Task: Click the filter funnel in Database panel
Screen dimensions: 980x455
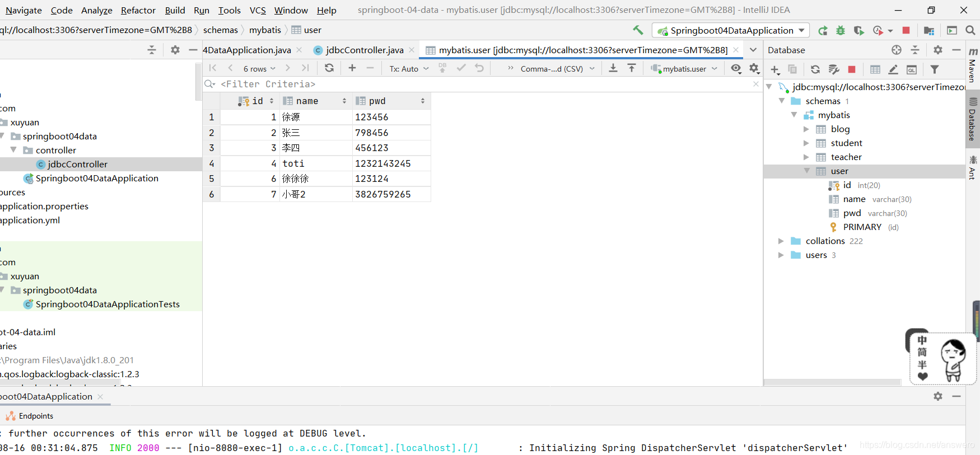Action: coord(935,69)
